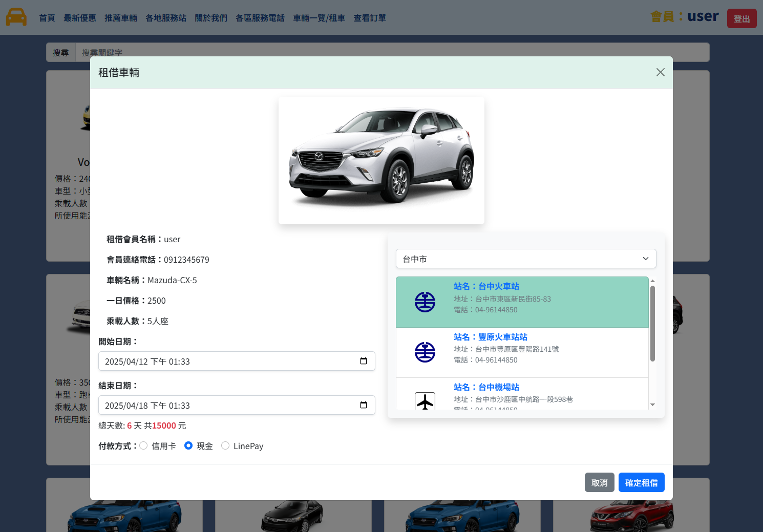Image resolution: width=763 pixels, height=532 pixels.
Task: Select station 站名：台中火車站
Action: coord(522,302)
